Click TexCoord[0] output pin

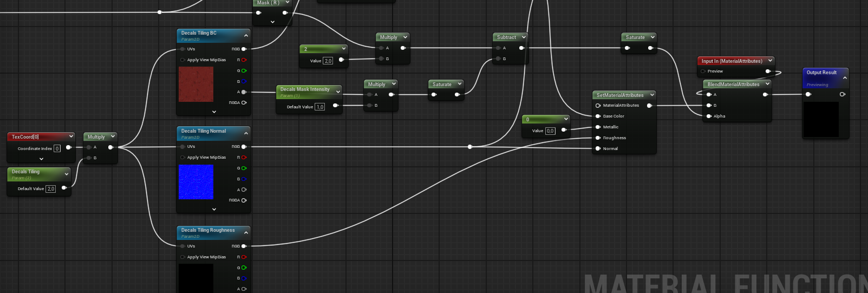click(69, 147)
